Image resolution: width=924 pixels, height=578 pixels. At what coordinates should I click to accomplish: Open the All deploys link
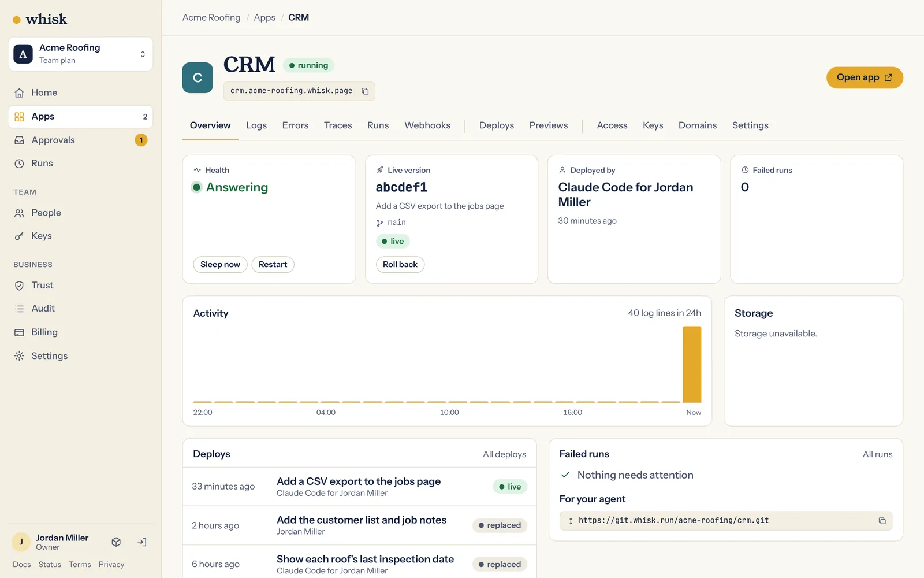tap(504, 454)
